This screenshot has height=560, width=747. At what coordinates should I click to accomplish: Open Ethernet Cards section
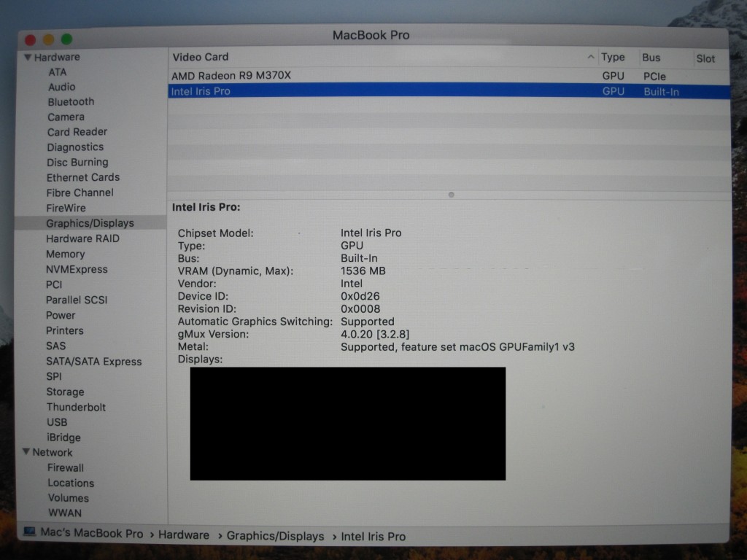pos(83,177)
